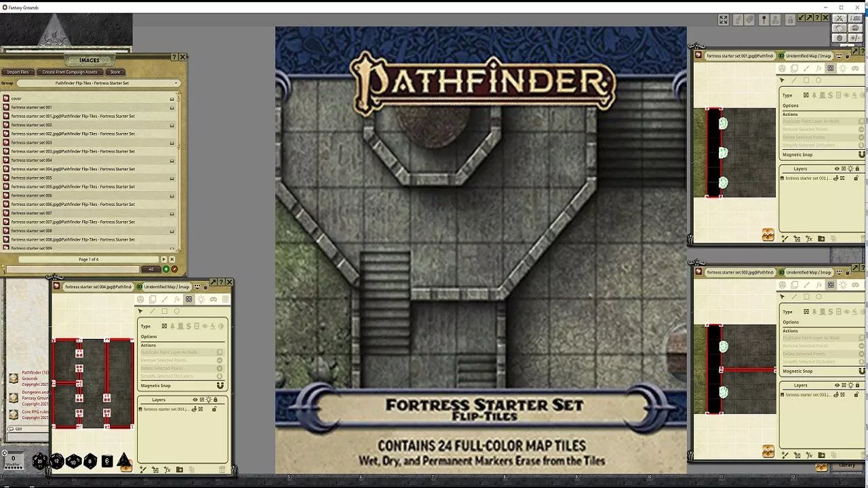This screenshot has width=868, height=488.
Task: Open the grid tool in set 004 window
Action: 225,299
